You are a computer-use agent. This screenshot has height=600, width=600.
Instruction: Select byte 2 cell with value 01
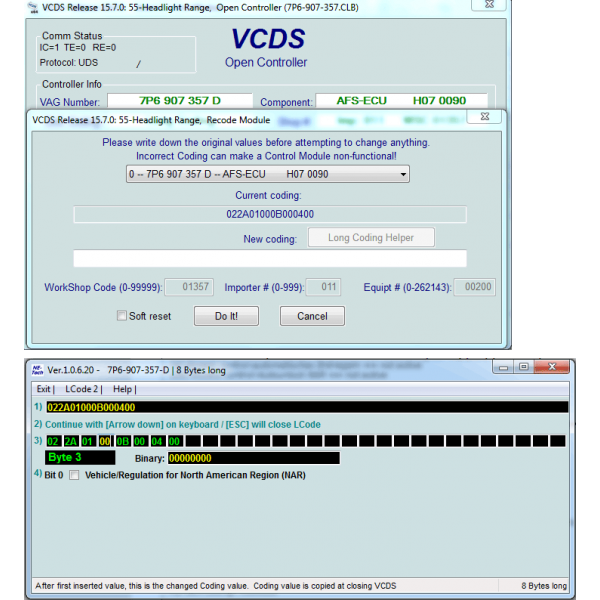(x=88, y=442)
